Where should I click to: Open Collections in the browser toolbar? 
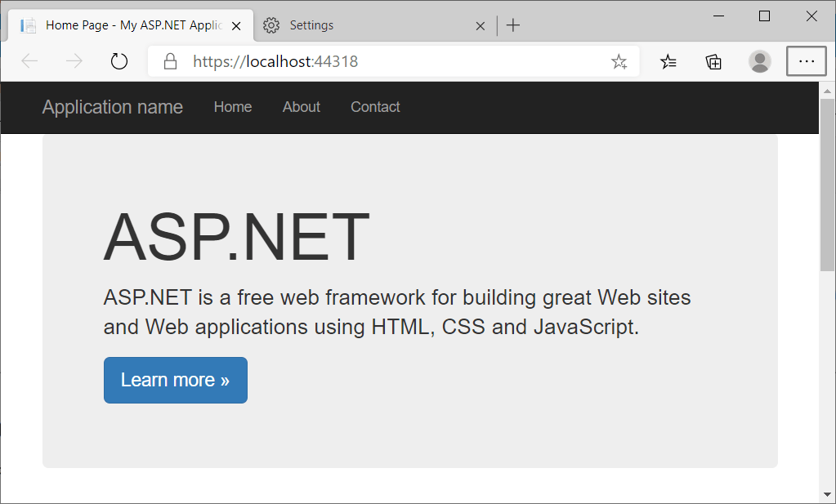pos(713,61)
